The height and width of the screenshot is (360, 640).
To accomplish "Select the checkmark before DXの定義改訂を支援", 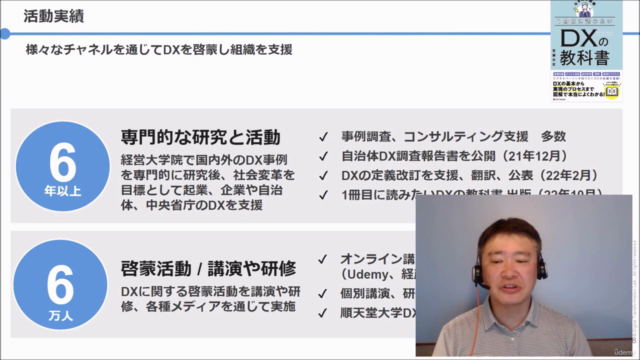I will click(323, 176).
